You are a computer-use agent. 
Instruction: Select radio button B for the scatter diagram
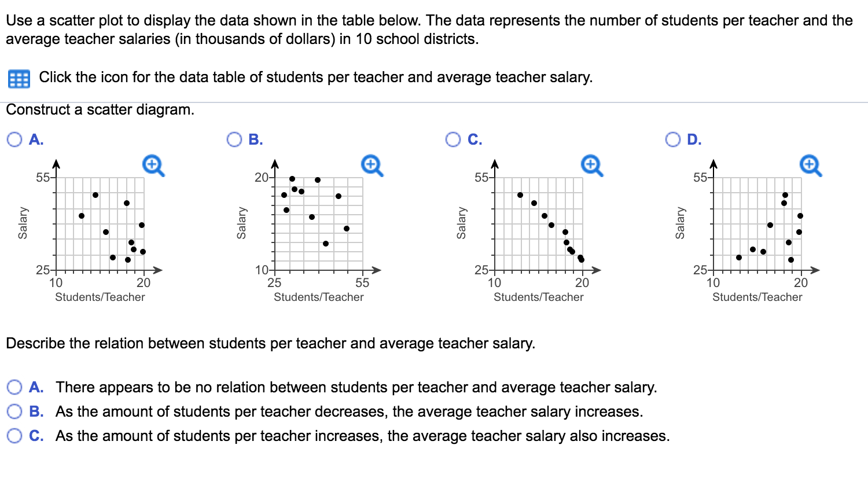(x=234, y=139)
